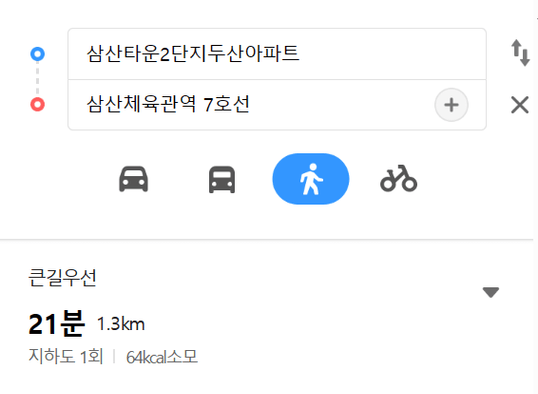This screenshot has height=394, width=538.
Task: Edit the destination field 삼산체육관역 7호선
Action: pos(250,105)
